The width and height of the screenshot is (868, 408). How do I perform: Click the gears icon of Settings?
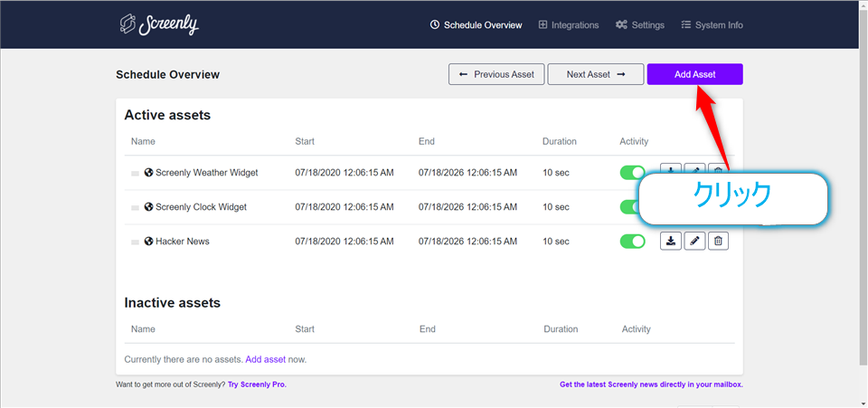pos(621,25)
